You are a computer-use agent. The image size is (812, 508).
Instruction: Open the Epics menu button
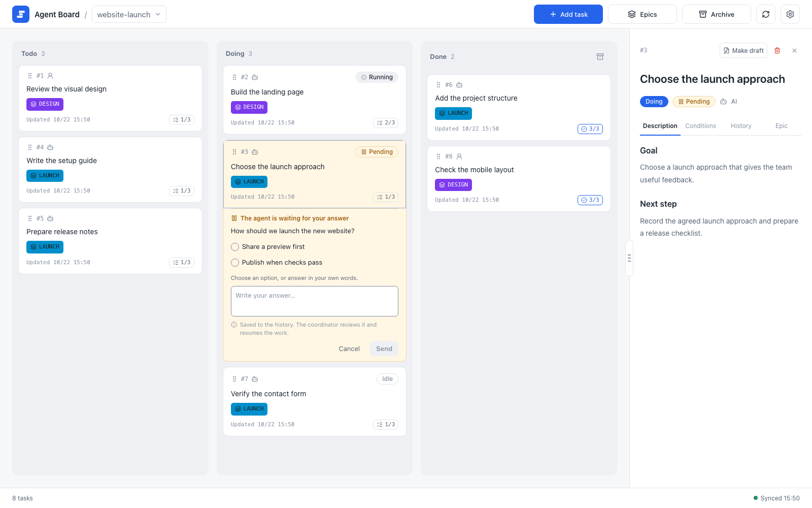(642, 14)
